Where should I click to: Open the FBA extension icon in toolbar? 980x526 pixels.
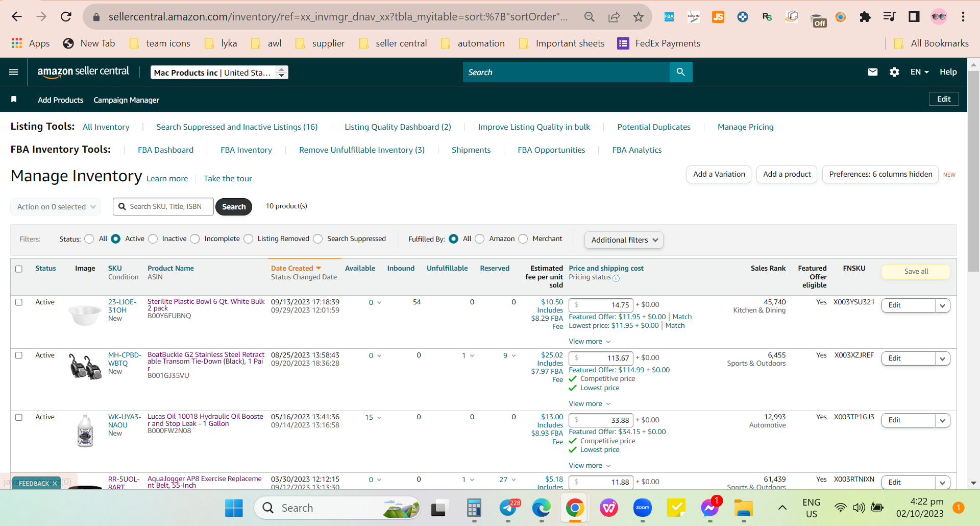click(669, 17)
